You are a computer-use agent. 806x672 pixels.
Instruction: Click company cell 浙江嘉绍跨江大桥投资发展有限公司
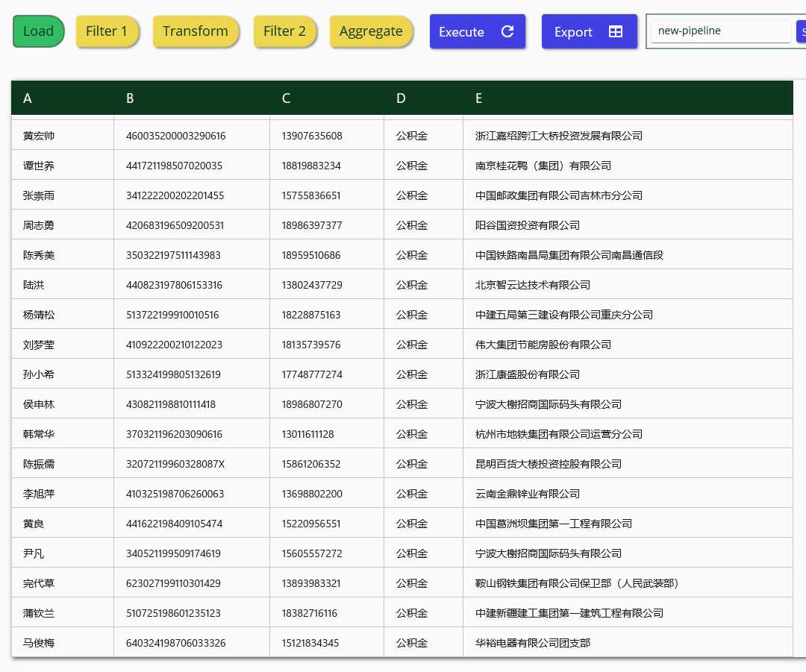(628, 136)
